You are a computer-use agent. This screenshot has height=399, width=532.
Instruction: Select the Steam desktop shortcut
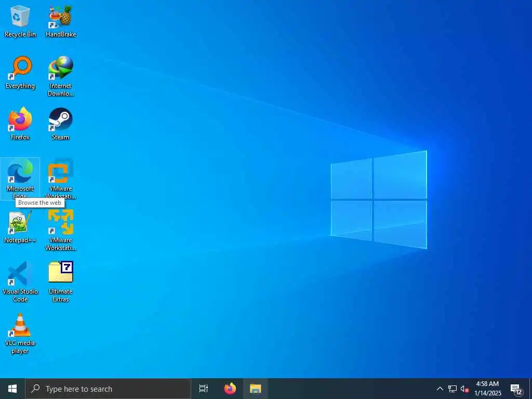61,124
